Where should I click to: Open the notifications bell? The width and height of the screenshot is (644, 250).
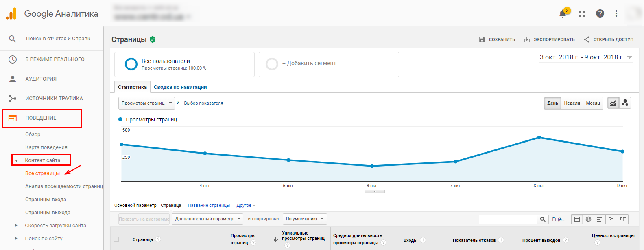pos(563,13)
